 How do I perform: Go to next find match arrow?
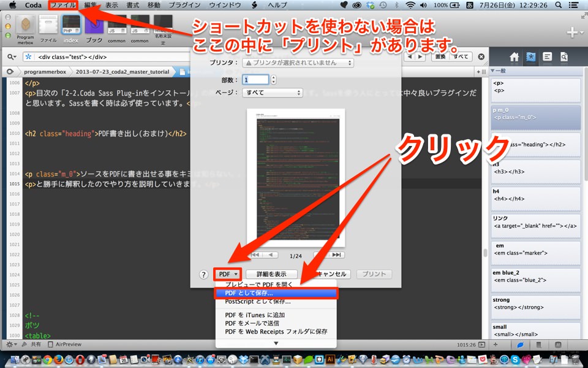tap(420, 56)
